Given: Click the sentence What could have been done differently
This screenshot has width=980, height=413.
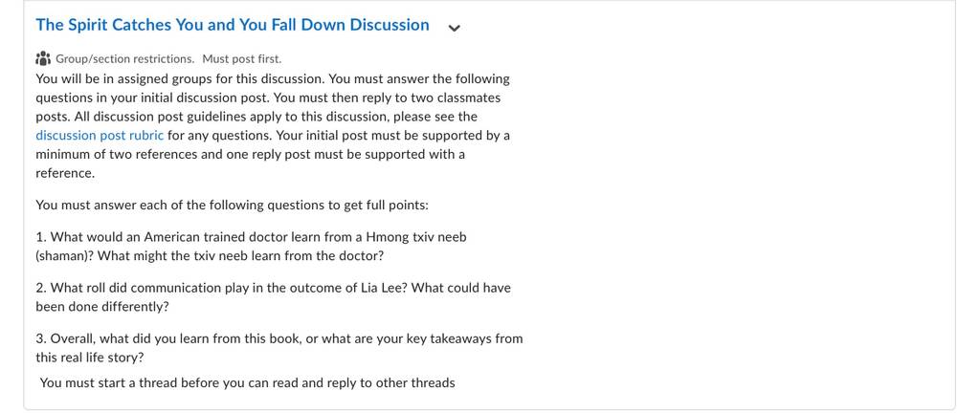Looking at the screenshot, I should tap(273, 297).
